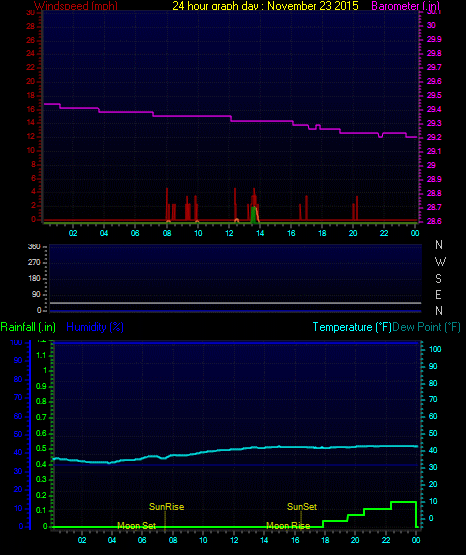
Task: Click the Rainfall (.in) legend label
Action: [x=28, y=327]
